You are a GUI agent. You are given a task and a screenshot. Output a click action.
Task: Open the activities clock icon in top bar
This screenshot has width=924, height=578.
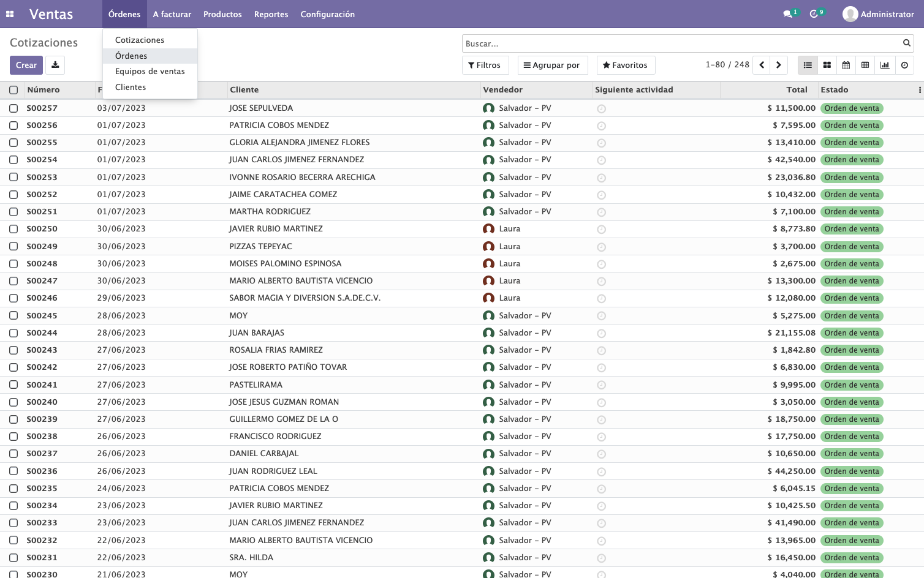[x=814, y=14]
